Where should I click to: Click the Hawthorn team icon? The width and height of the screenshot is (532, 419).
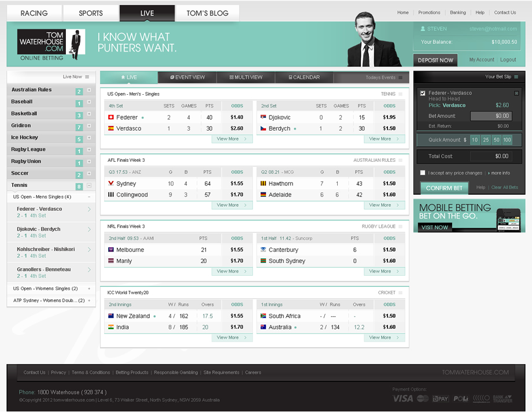tap(263, 183)
